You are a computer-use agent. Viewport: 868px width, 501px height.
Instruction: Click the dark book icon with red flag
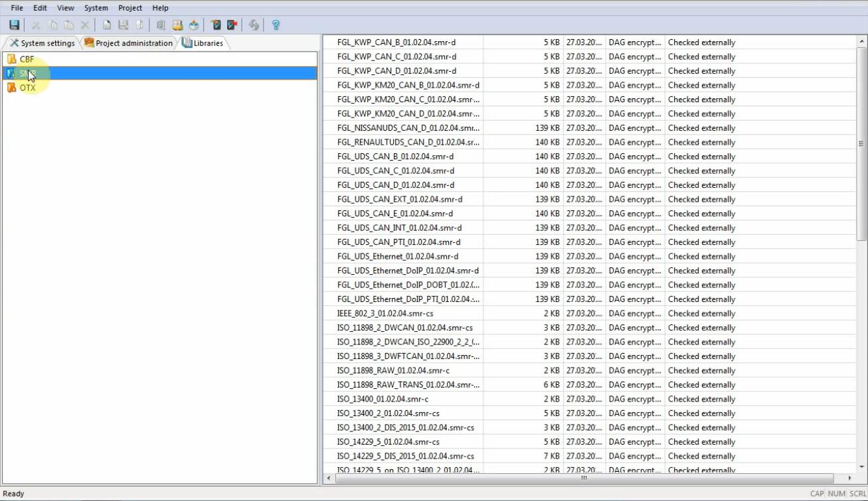[x=232, y=25]
